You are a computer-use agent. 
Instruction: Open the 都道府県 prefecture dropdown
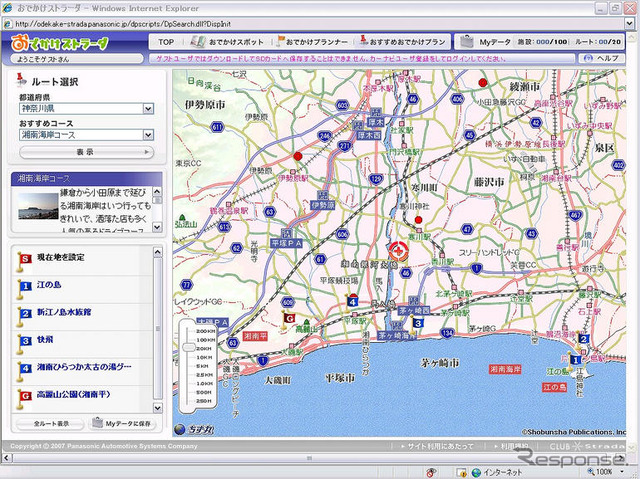pos(86,109)
